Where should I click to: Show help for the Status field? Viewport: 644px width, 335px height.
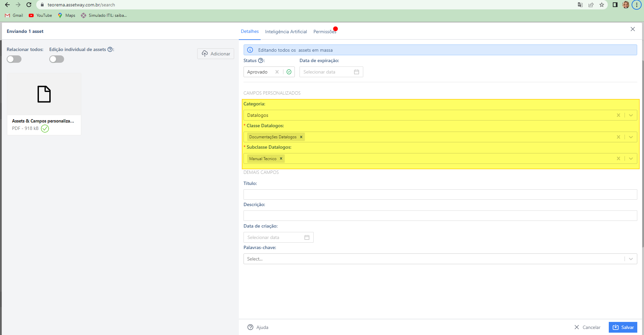coord(261,60)
